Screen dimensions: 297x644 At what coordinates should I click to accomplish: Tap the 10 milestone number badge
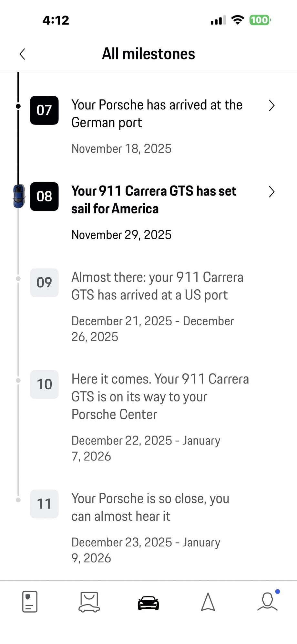click(44, 384)
